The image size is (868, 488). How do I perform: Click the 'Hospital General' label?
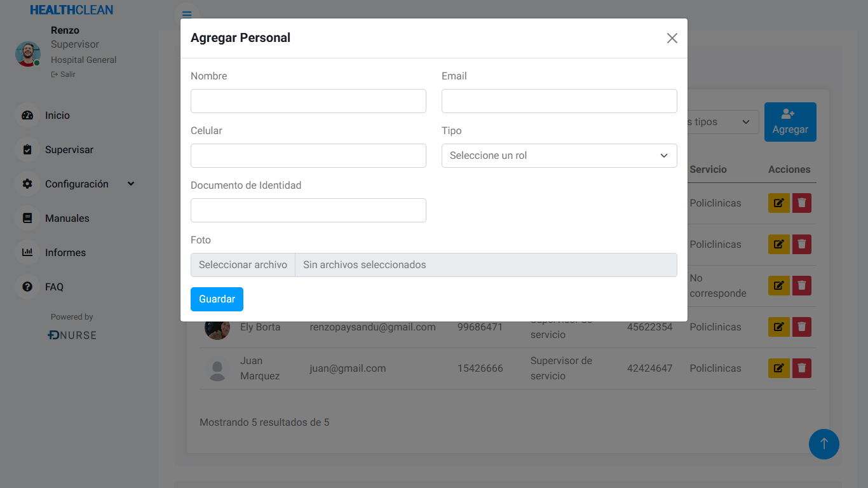point(84,60)
